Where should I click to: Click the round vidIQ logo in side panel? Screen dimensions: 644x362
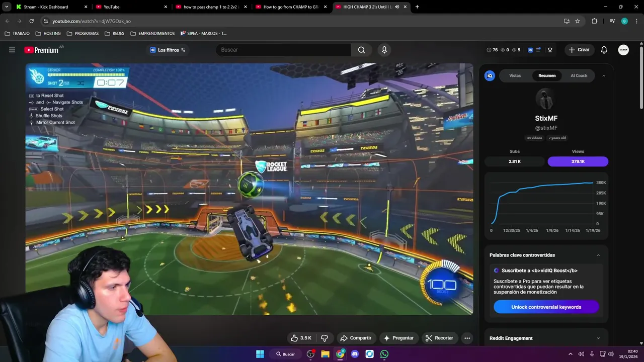(490, 75)
